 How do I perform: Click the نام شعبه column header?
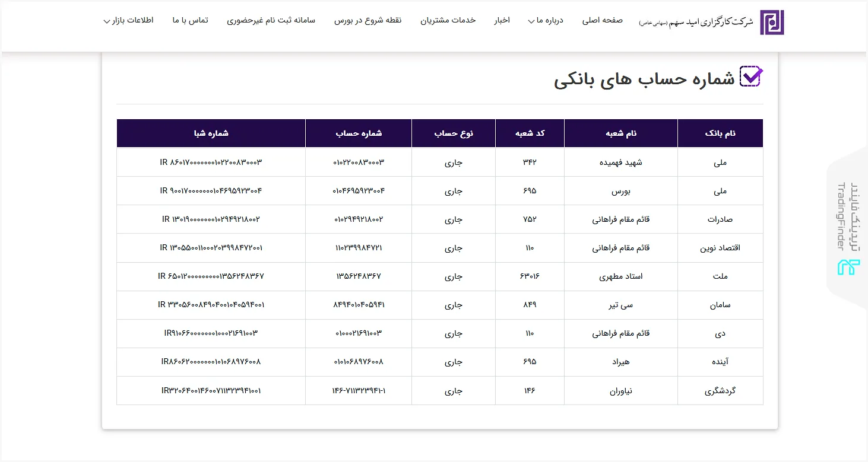coord(621,133)
